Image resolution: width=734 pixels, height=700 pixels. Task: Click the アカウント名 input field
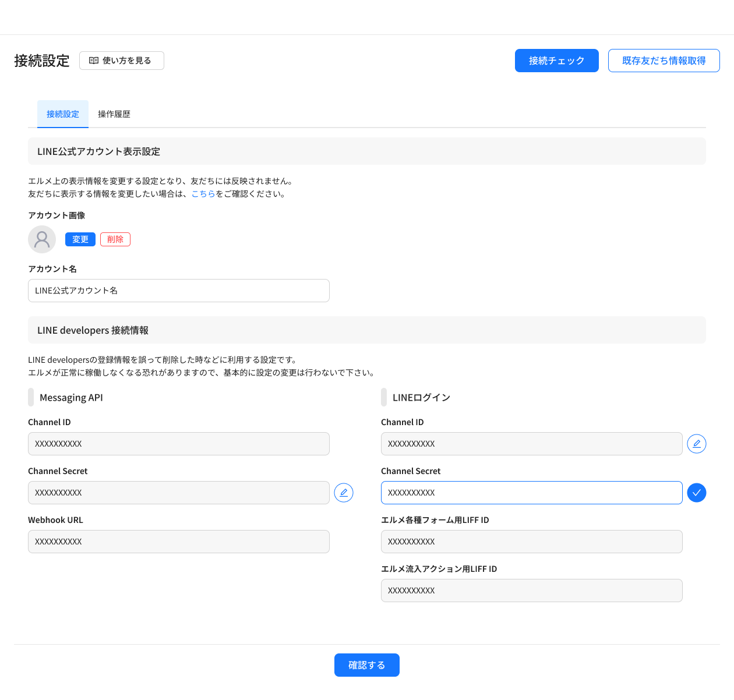[179, 291]
